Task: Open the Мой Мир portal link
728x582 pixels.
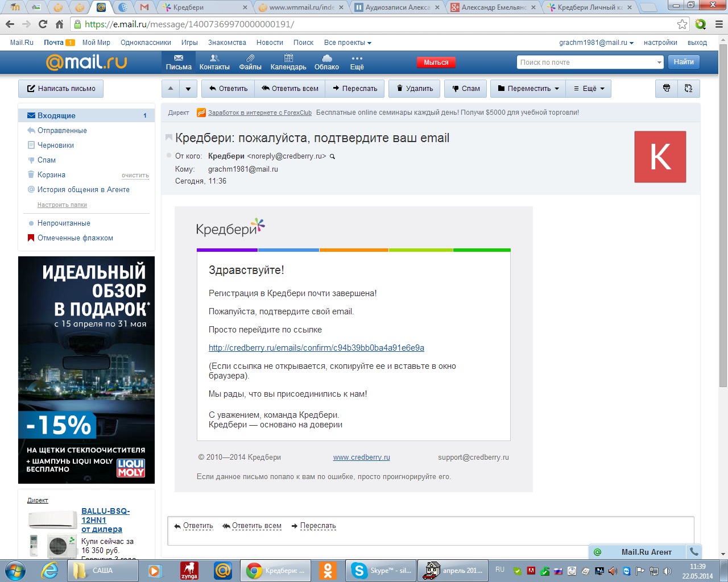Action: [x=96, y=43]
